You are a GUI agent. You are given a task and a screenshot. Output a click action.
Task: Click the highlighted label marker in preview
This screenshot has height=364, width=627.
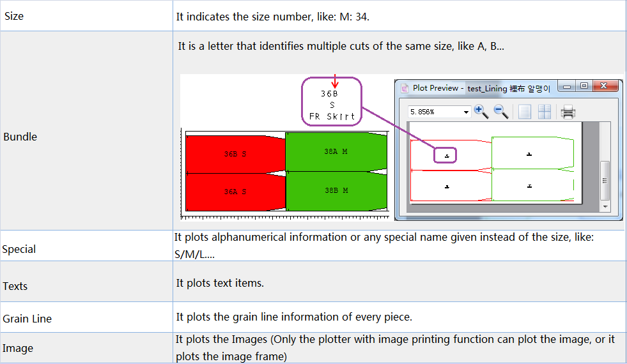pyautogui.click(x=446, y=155)
